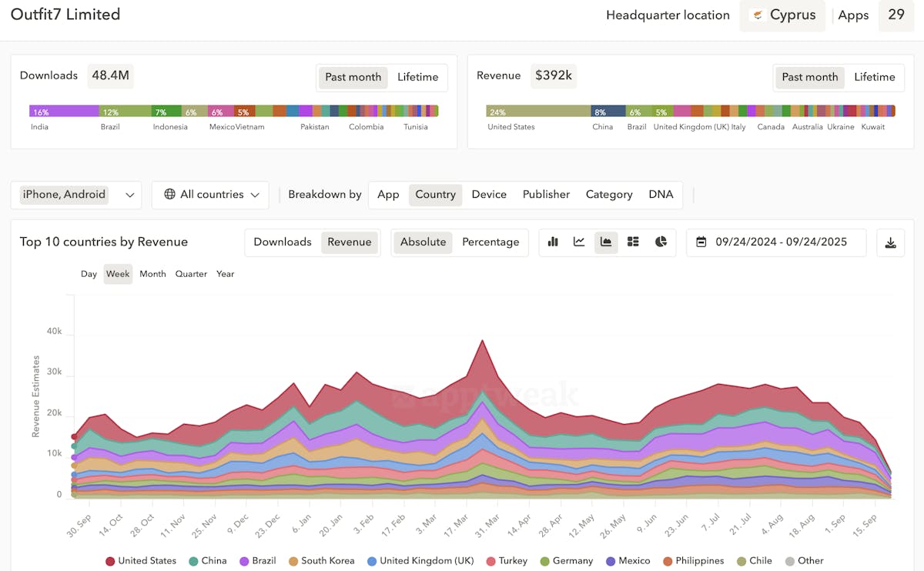Image resolution: width=924 pixels, height=571 pixels.
Task: Switch to bar chart view
Action: pos(553,242)
